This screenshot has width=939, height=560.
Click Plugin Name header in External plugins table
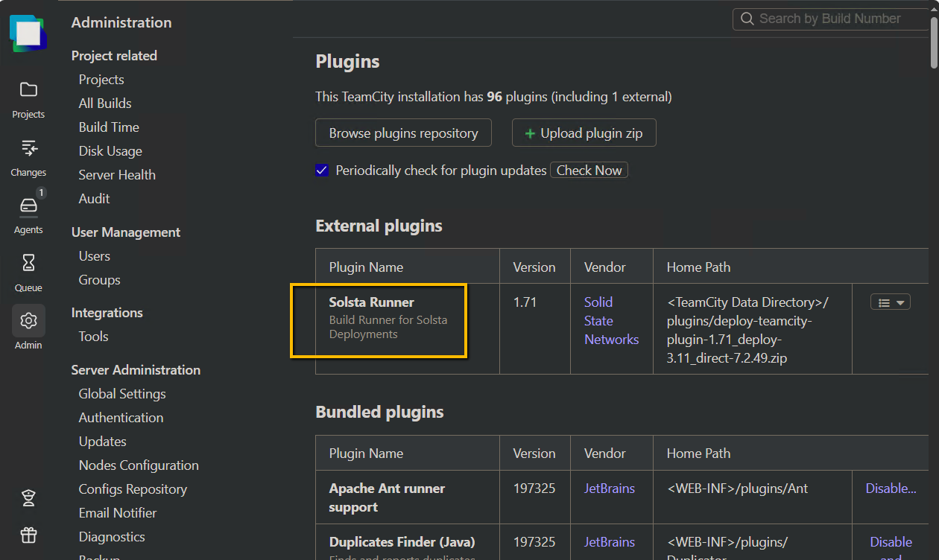(366, 267)
